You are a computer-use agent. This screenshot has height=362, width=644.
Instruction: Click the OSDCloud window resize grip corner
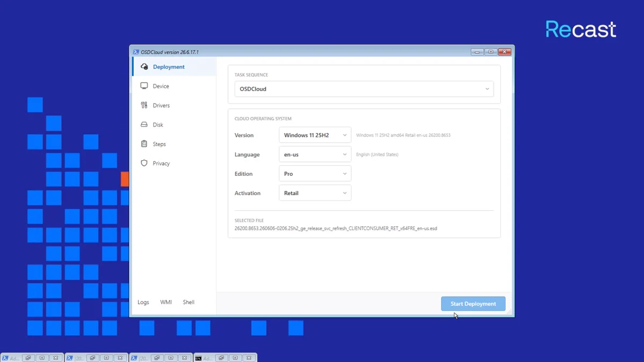click(509, 312)
